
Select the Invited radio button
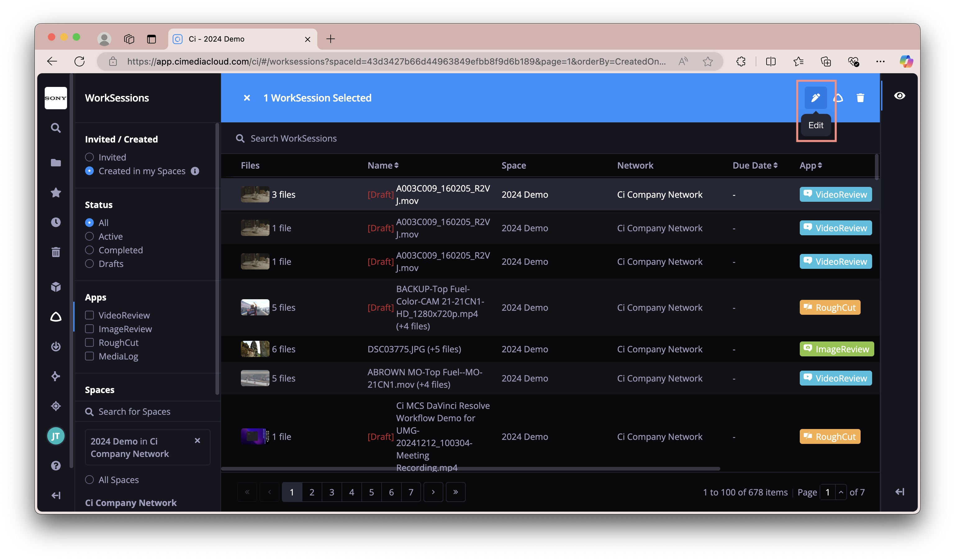[89, 157]
